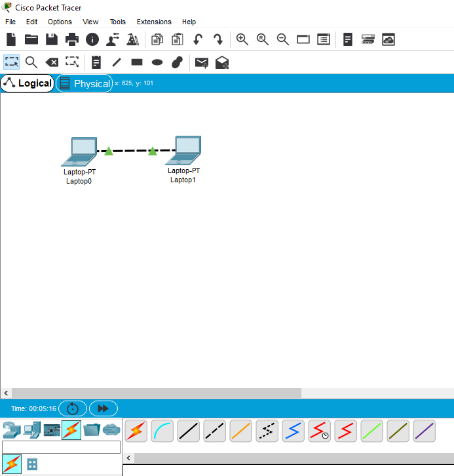Zoom out of the workspace
The width and height of the screenshot is (454, 476).
point(282,39)
